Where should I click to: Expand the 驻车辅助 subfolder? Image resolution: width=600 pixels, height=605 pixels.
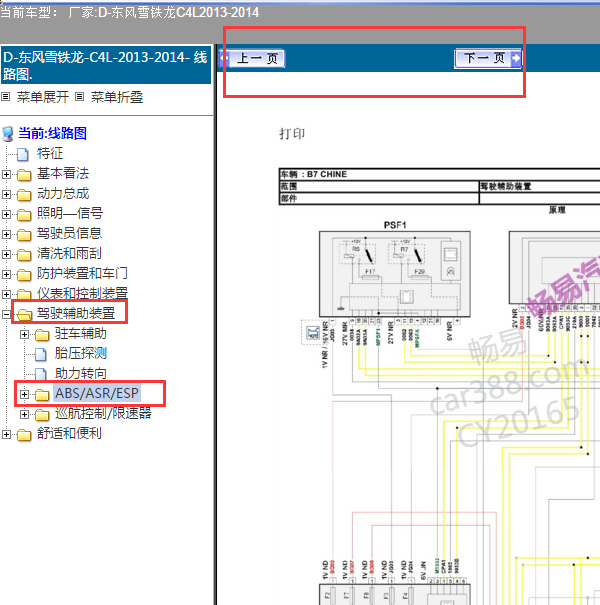click(x=24, y=335)
